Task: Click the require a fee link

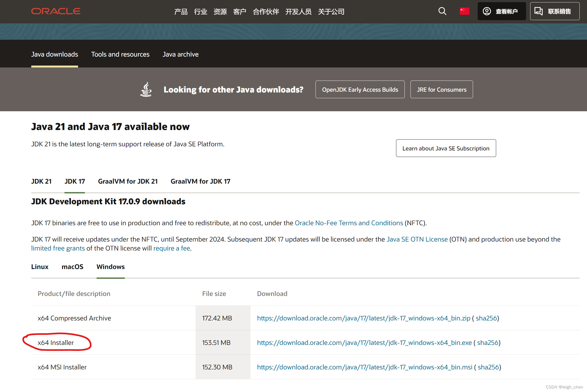Action: pos(172,248)
